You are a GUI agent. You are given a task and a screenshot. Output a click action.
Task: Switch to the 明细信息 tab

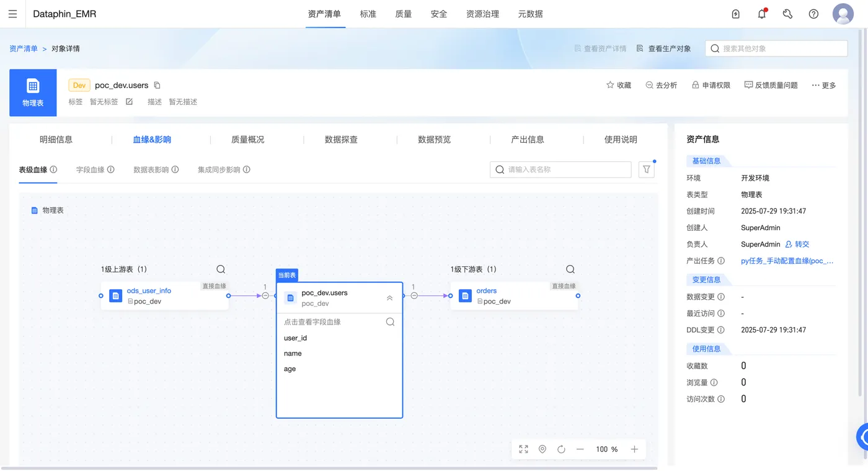tap(56, 140)
